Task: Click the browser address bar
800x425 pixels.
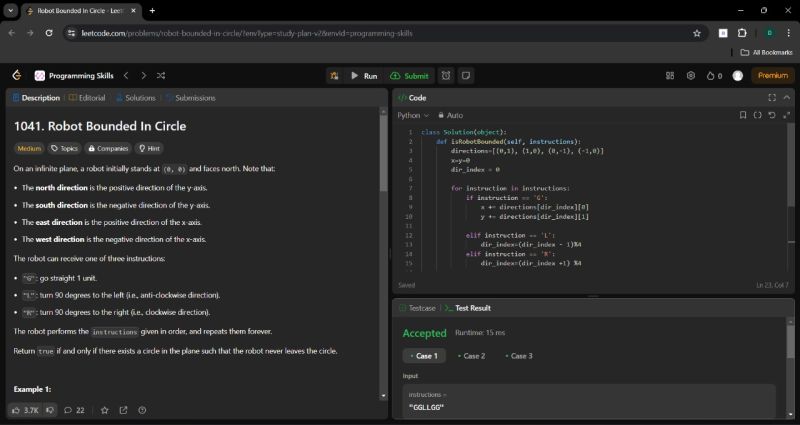Action: [x=385, y=33]
